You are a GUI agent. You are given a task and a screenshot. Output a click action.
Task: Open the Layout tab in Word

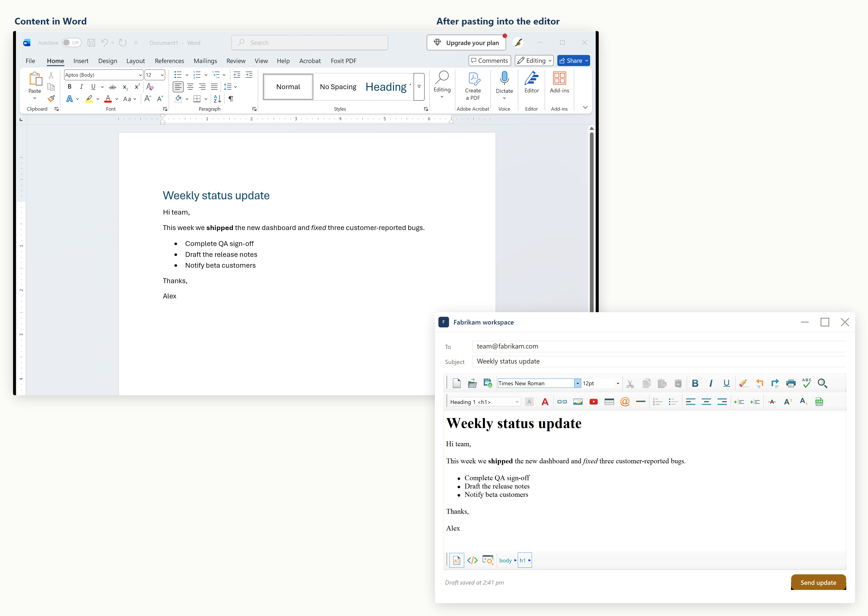coord(135,61)
